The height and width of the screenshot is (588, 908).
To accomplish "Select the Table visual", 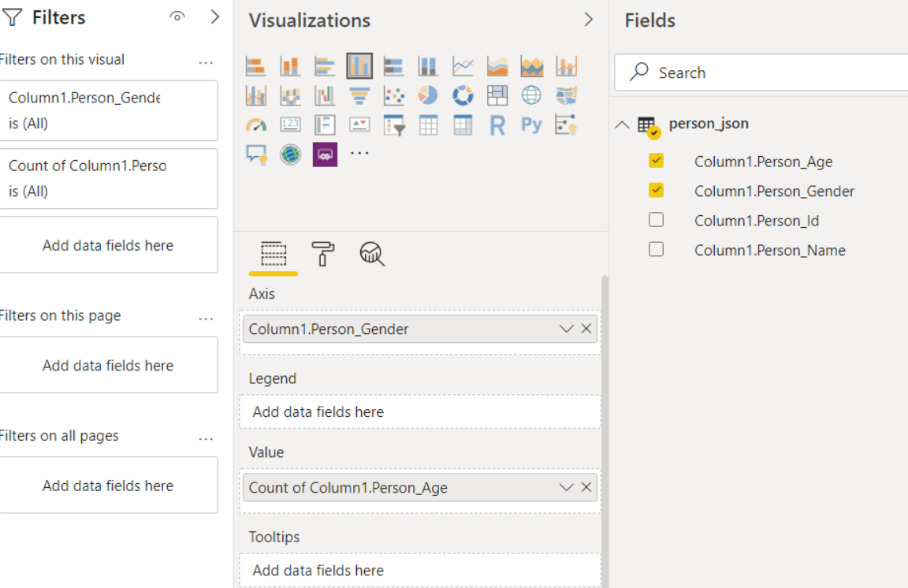I will (428, 125).
